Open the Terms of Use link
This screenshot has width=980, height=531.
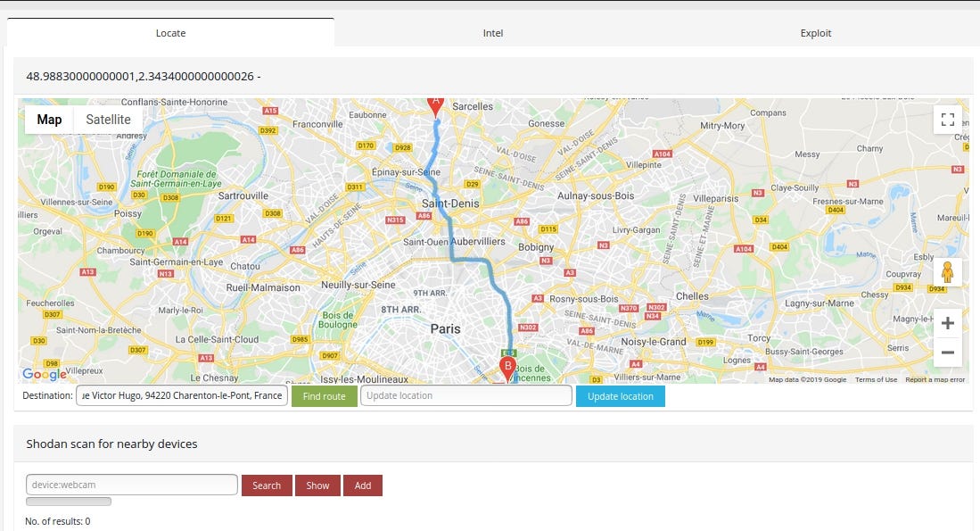[876, 379]
